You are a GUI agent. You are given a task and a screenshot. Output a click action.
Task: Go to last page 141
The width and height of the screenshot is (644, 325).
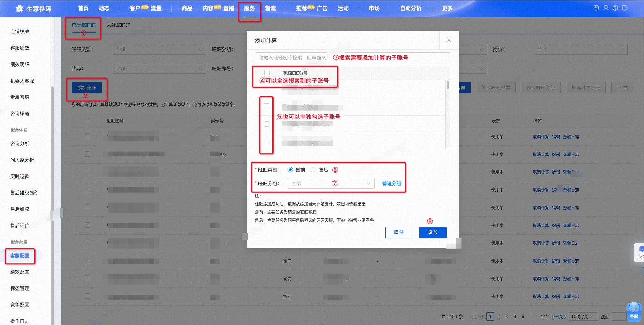pos(544,317)
